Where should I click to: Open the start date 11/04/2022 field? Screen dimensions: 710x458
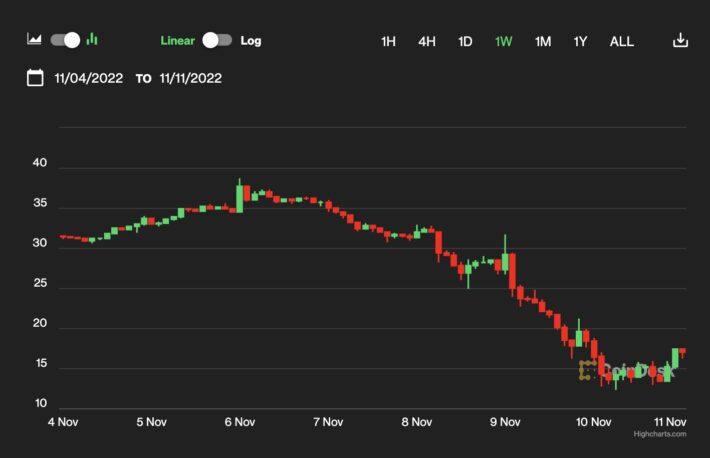tap(88, 78)
